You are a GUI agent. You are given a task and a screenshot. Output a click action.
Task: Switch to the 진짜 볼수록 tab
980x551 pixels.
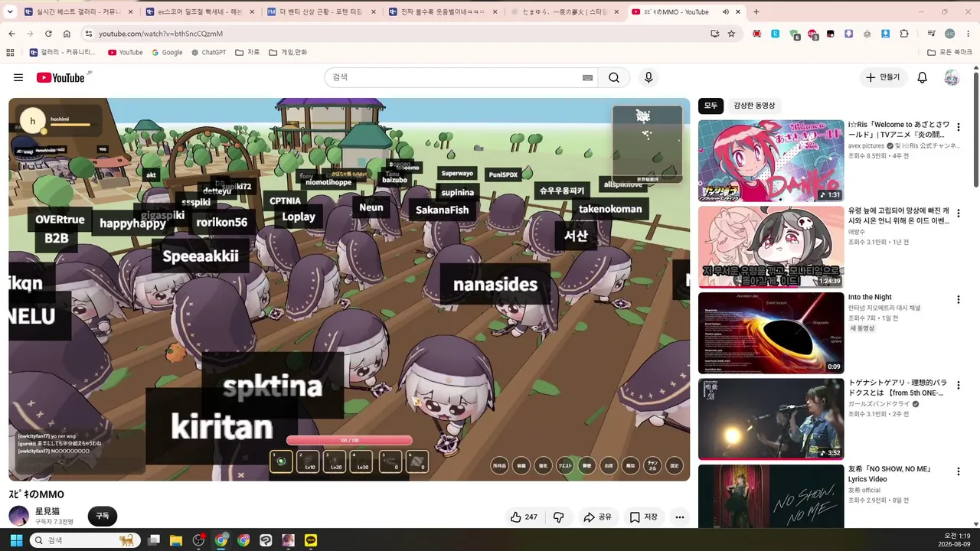pos(443,12)
